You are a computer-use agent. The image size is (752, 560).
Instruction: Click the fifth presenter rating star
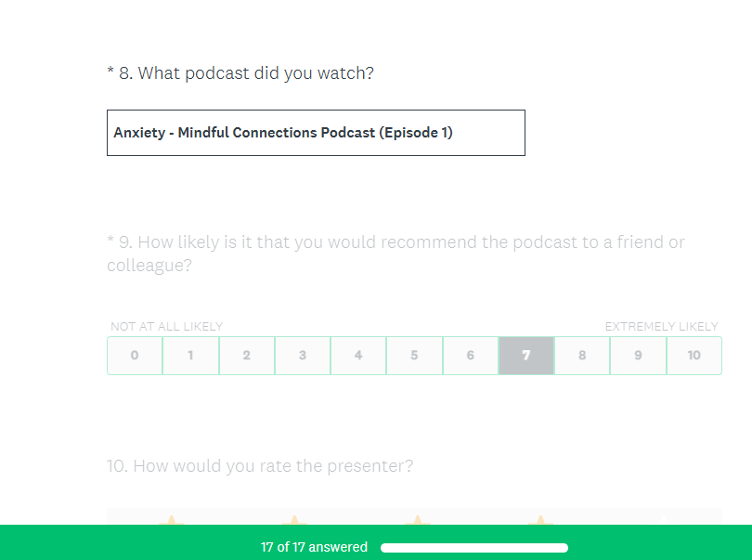[x=663, y=520]
